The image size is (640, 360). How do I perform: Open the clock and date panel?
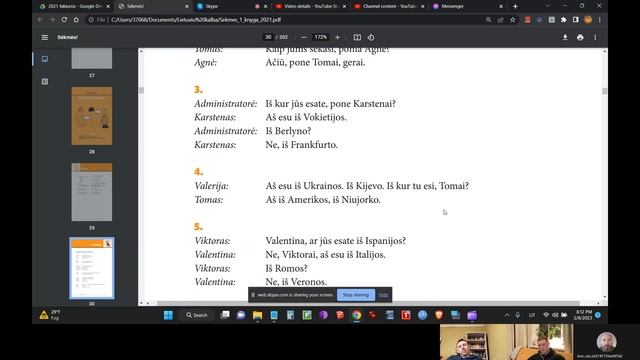(584, 315)
